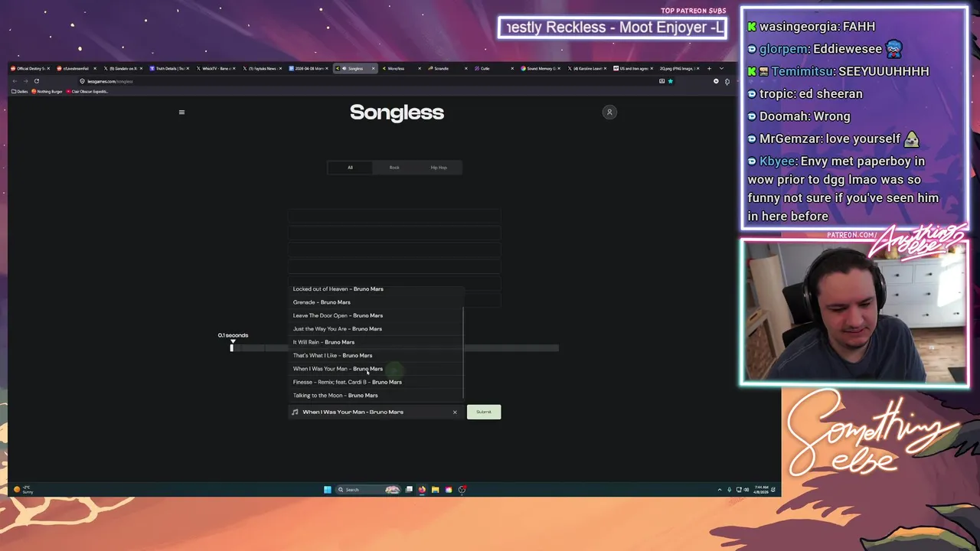Open the Nothing Burger bookmark
The width and height of the screenshot is (980, 551).
click(x=48, y=92)
